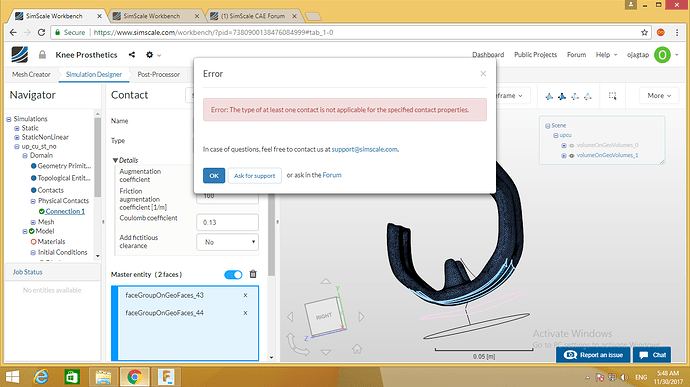Select Connection 1 in the navigator tree

(65, 211)
